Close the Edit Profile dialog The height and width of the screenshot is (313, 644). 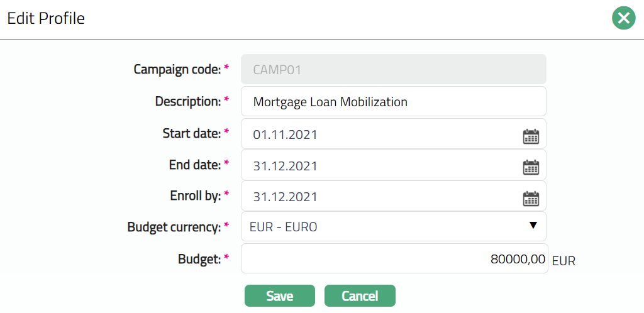[x=623, y=19]
